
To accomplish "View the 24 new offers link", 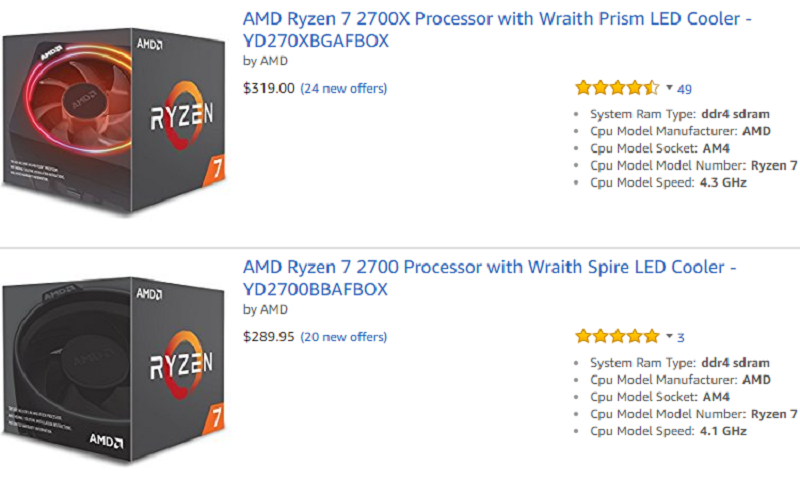I will pos(343,88).
